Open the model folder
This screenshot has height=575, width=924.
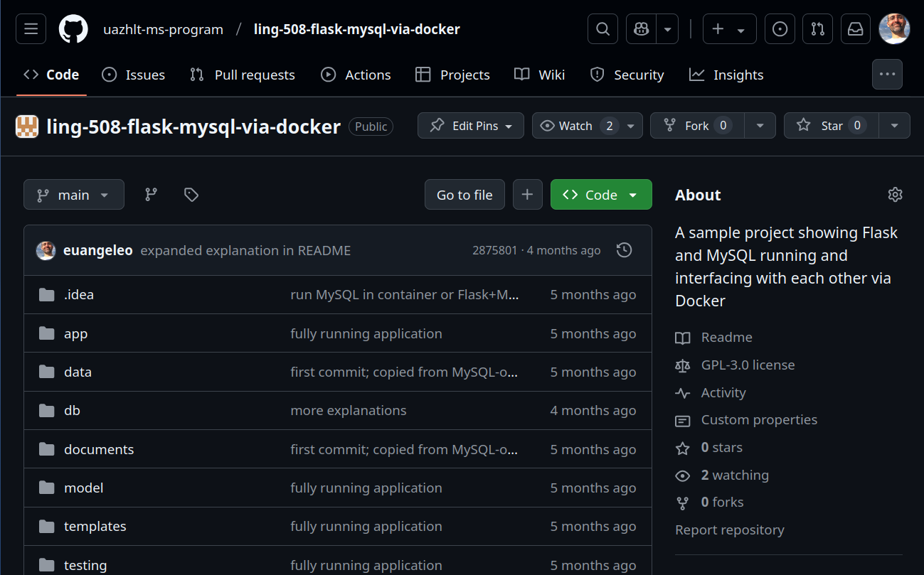tap(84, 488)
